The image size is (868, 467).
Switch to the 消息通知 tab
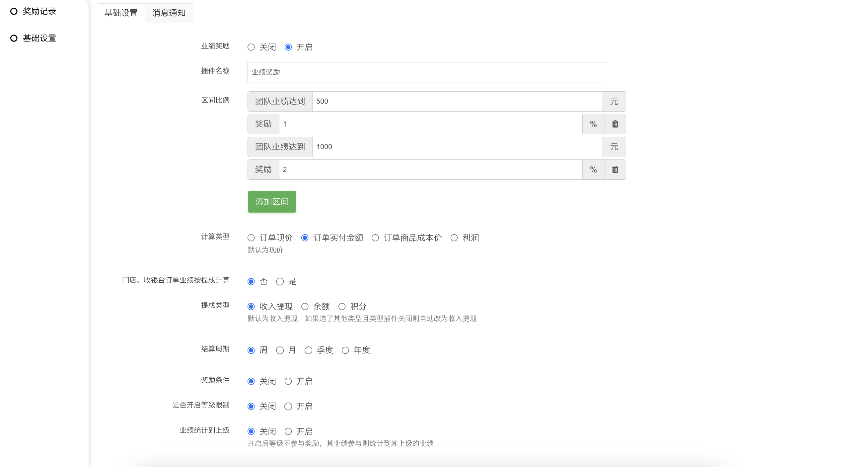[x=169, y=13]
